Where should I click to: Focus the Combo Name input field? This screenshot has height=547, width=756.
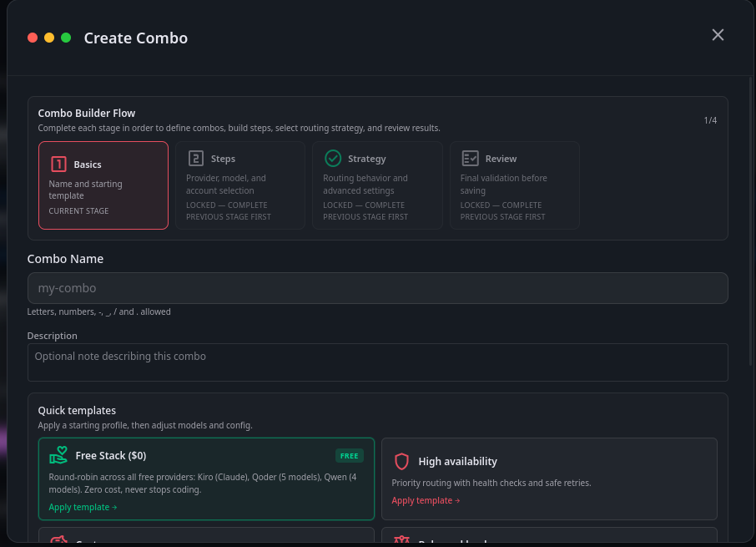(377, 288)
